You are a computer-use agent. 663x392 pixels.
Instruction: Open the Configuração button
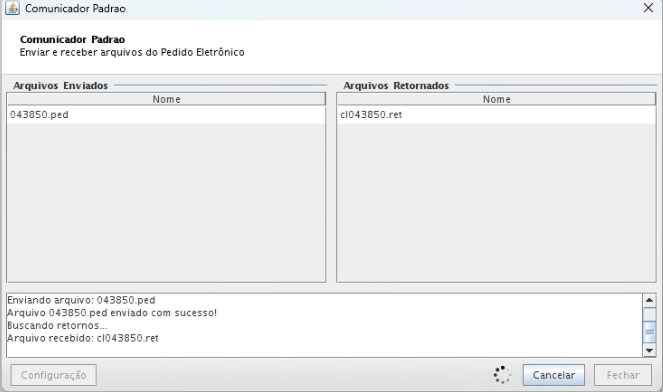point(54,375)
